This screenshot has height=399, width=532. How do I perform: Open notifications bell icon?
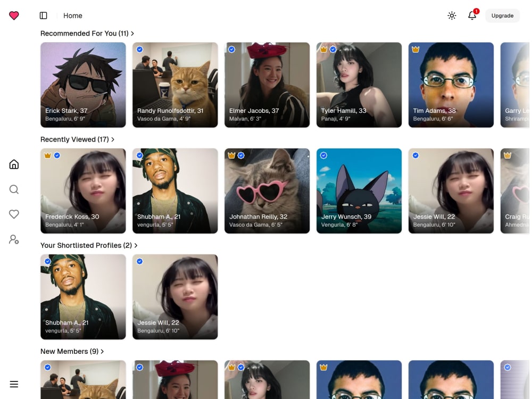coord(472,15)
